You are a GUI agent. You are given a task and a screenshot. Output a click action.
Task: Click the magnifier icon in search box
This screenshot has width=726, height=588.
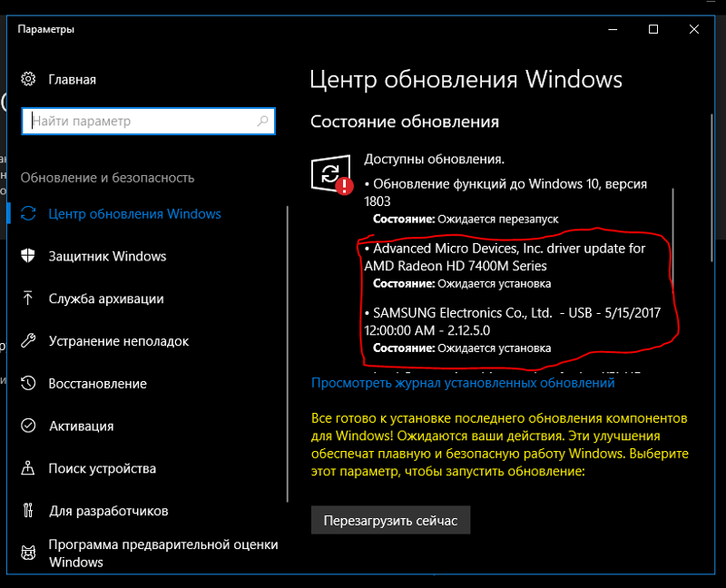click(262, 122)
